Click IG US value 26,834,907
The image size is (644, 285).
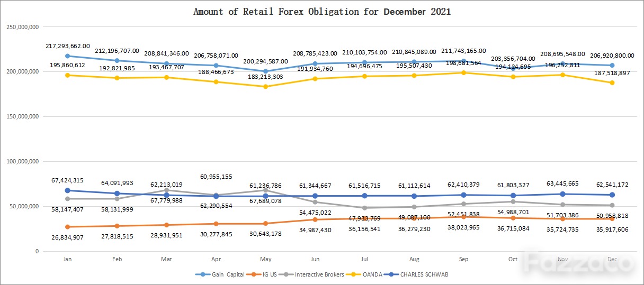click(x=67, y=236)
